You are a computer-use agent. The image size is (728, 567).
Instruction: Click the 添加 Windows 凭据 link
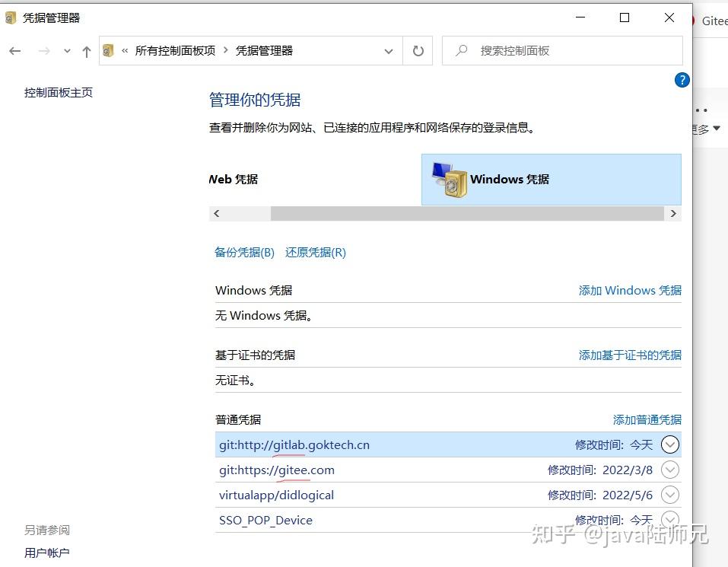630,290
